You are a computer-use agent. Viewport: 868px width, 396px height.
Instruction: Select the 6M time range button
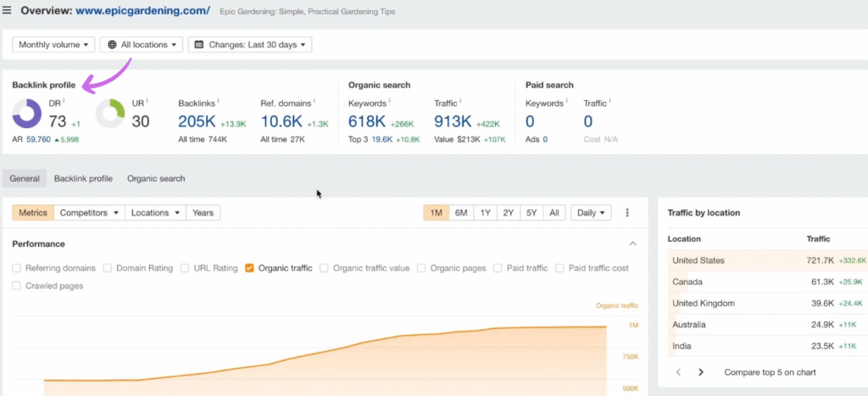coord(461,213)
